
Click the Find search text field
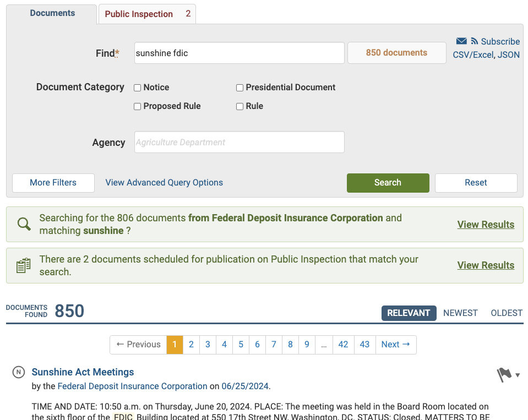pos(239,53)
